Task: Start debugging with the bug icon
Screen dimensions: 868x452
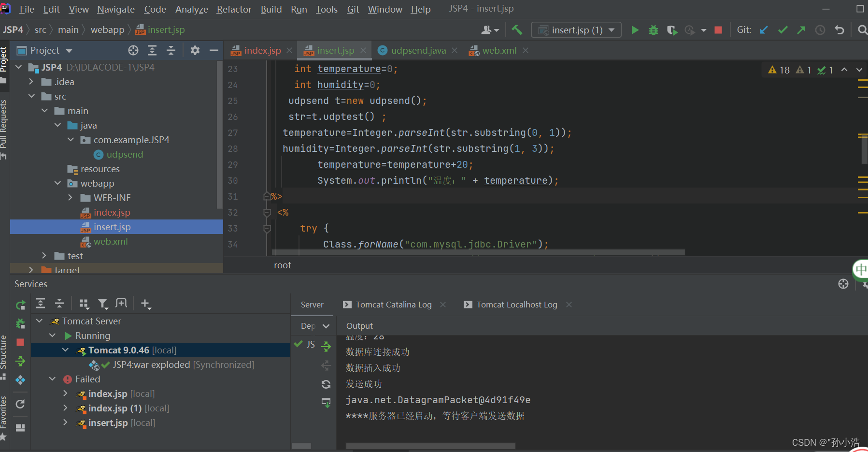Action: point(653,30)
